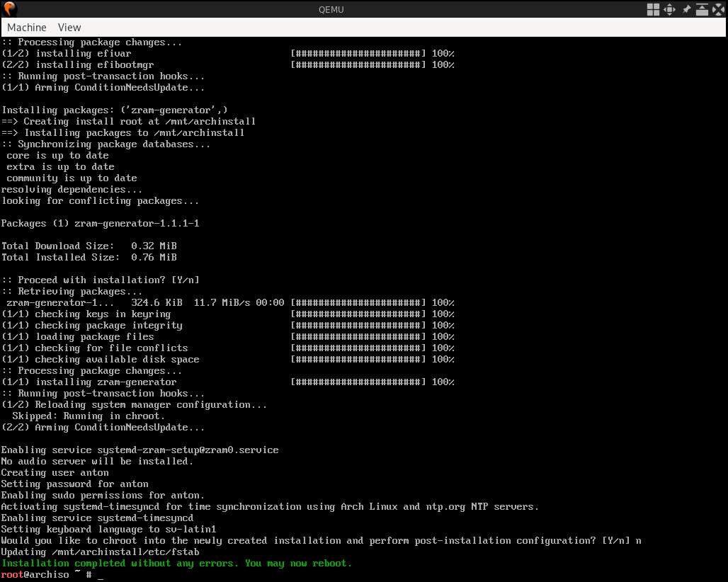The width and height of the screenshot is (728, 582).
Task: Click "Installing packages: ('zram-generator',)" line
Action: (115, 110)
